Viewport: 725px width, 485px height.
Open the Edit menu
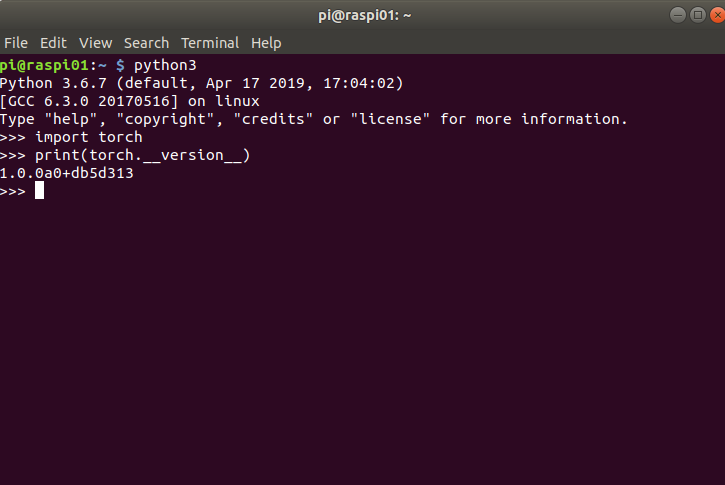(53, 43)
